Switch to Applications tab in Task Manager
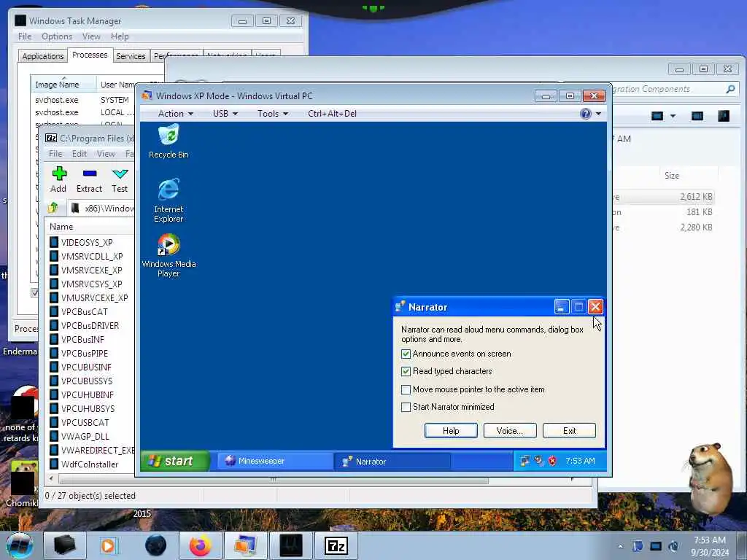 43,56
